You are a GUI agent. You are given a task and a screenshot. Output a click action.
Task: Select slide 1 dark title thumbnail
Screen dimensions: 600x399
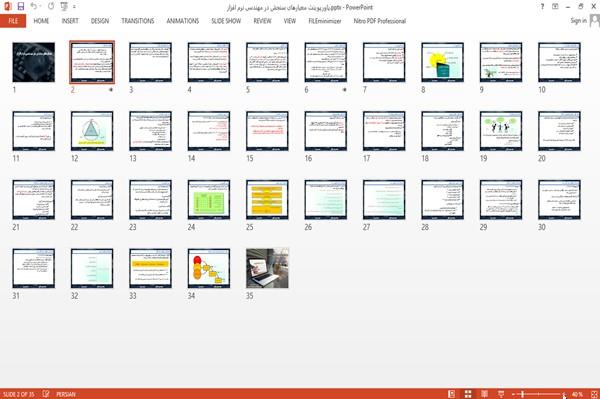34,62
